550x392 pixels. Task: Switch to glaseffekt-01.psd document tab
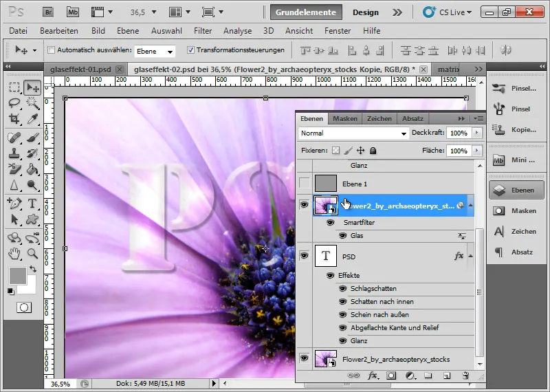coord(80,69)
